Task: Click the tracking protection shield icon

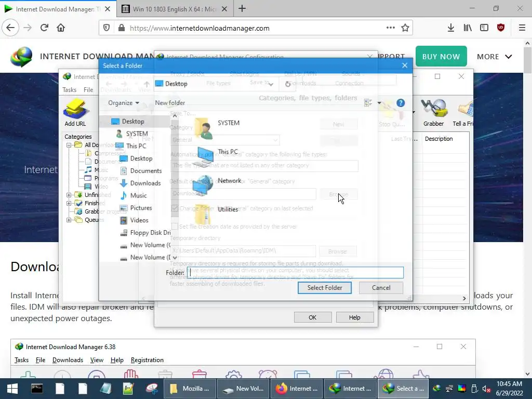Action: 107,28
